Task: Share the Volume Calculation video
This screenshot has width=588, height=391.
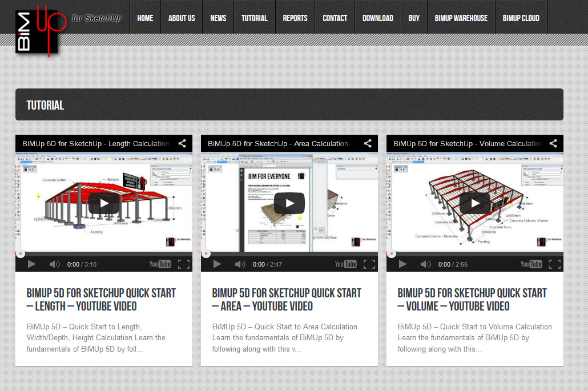Action: 553,143
